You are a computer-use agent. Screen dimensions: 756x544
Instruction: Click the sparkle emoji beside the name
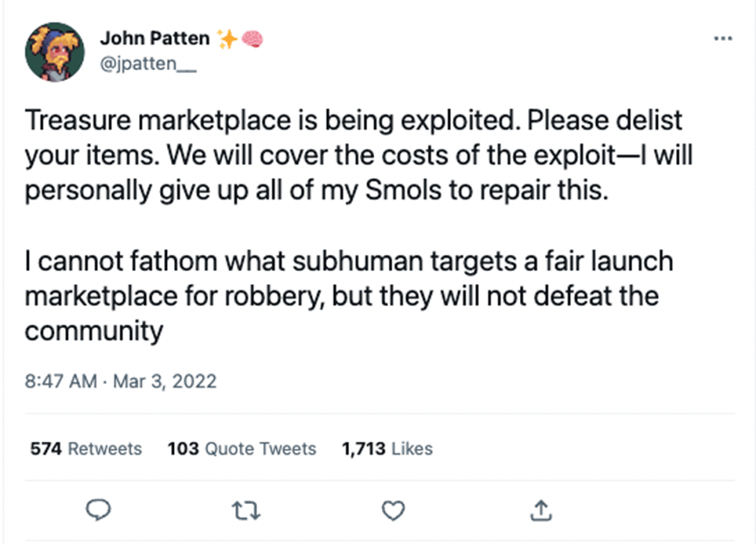(x=226, y=38)
